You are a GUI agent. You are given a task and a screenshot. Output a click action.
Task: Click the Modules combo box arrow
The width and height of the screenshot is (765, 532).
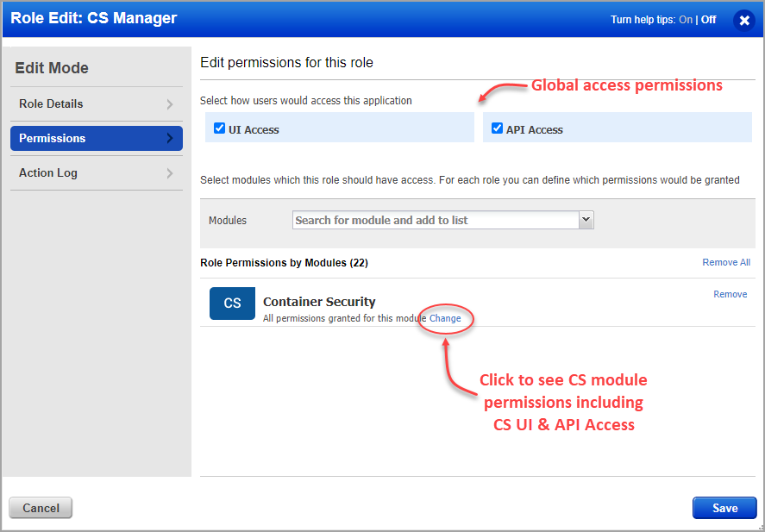pos(586,220)
